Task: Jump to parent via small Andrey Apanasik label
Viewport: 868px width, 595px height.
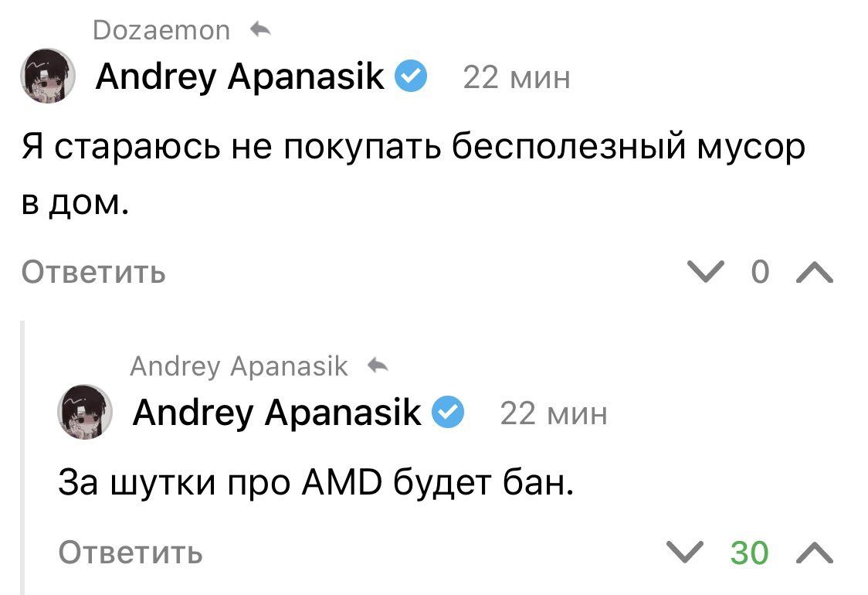Action: [x=239, y=365]
